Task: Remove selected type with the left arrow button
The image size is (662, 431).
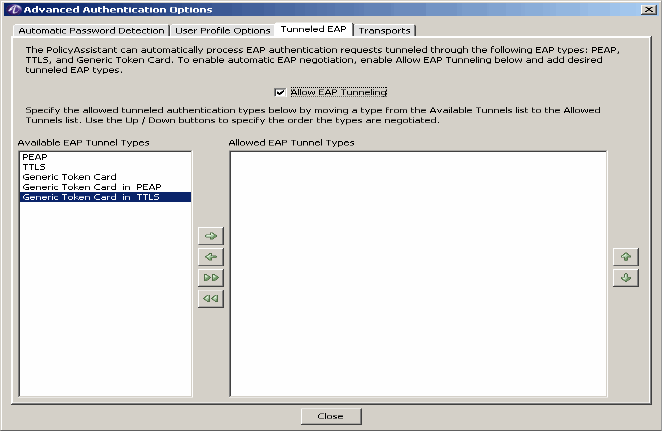Action: click(x=211, y=257)
